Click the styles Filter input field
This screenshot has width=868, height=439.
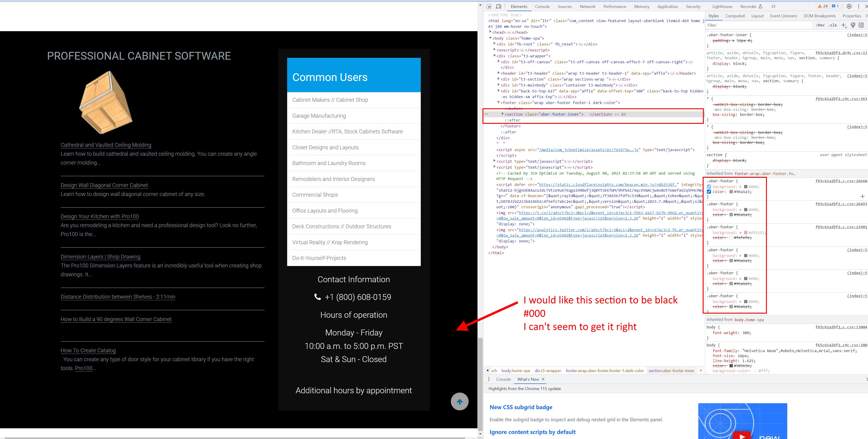758,25
